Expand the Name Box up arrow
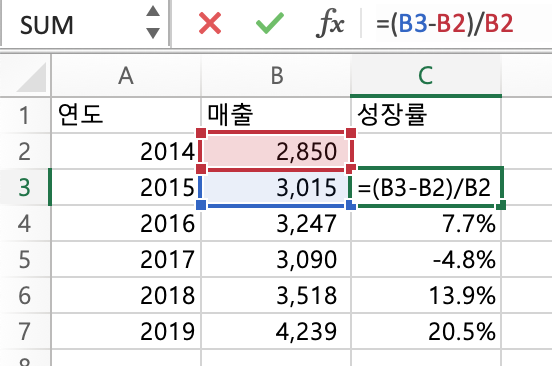The image size is (552, 366). (153, 11)
